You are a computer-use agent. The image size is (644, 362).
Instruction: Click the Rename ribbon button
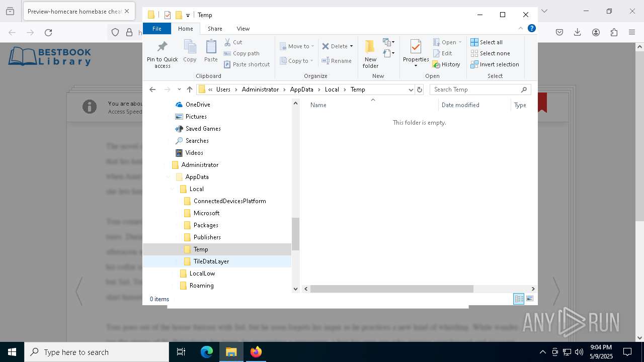[x=337, y=61]
